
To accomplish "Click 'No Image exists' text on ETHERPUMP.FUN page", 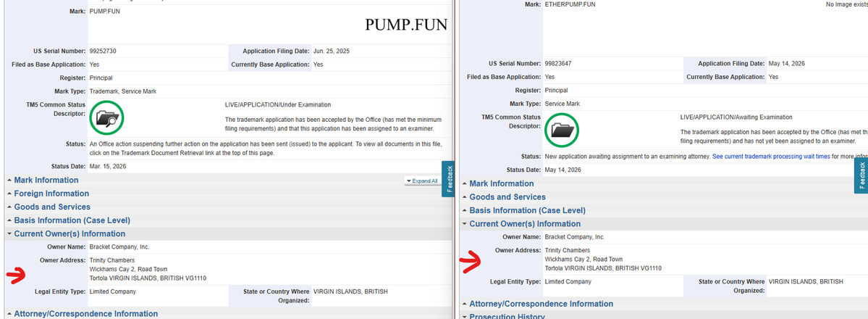I will [x=847, y=4].
